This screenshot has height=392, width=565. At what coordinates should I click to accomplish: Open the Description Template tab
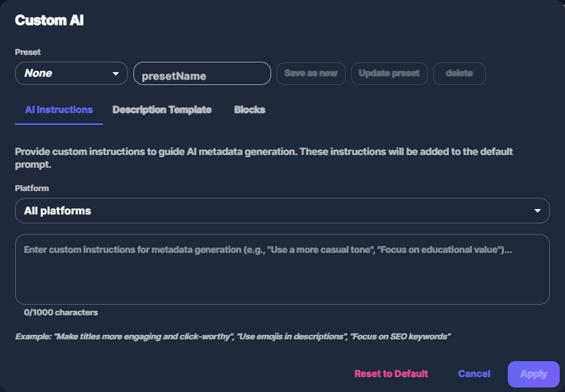pos(162,110)
